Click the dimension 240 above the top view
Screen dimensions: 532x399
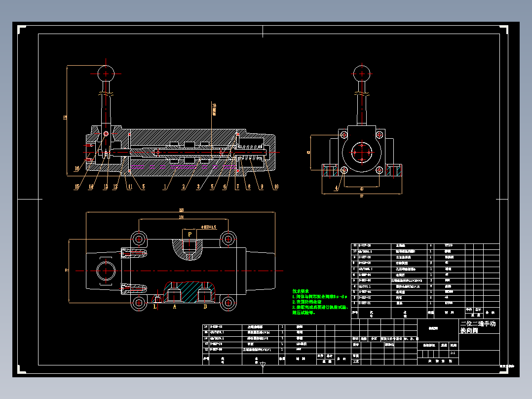click(182, 211)
